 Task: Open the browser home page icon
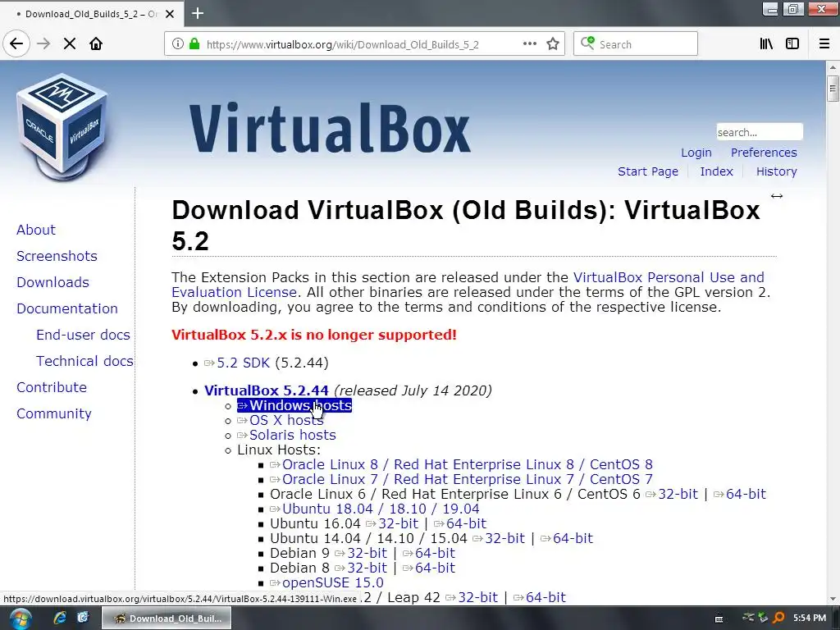[x=96, y=43]
